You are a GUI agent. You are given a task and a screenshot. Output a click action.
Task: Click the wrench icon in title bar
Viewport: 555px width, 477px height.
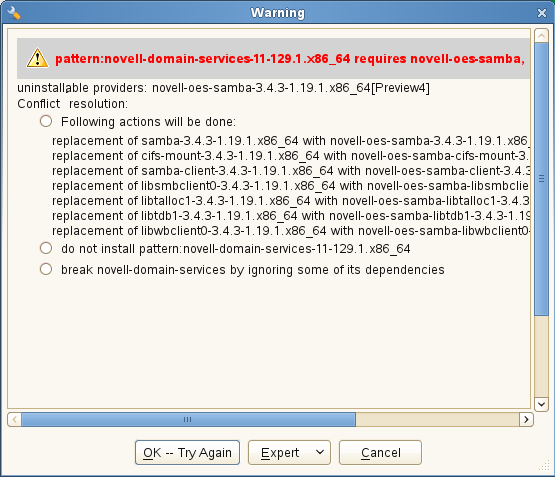(13, 13)
